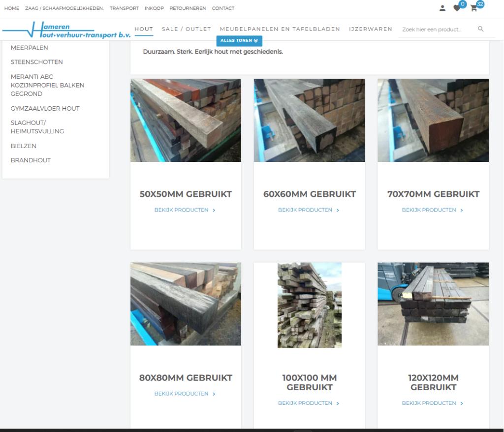The height and width of the screenshot is (432, 504).
Task: View products for 50x50mm Gebruikt
Action: click(x=185, y=210)
